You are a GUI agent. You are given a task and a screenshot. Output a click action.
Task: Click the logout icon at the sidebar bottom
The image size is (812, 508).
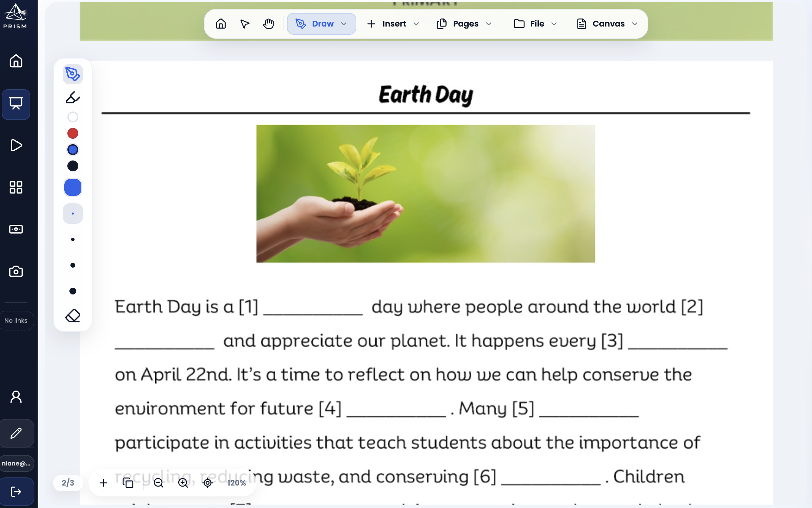coord(16,492)
